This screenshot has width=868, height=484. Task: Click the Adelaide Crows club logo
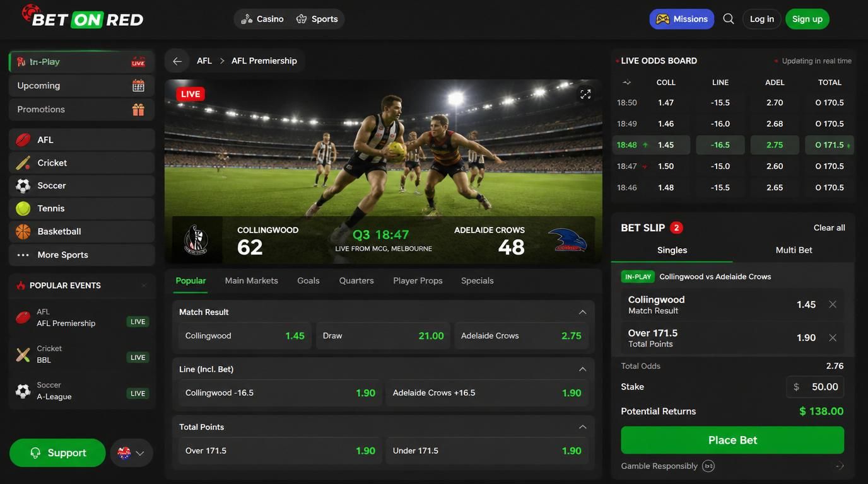(567, 240)
